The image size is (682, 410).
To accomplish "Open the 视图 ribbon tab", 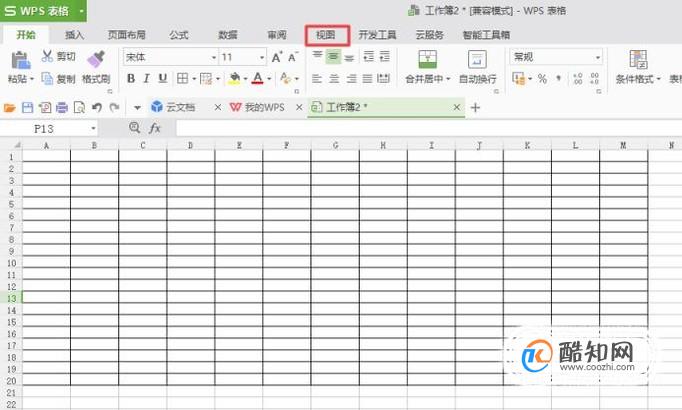I will click(326, 35).
